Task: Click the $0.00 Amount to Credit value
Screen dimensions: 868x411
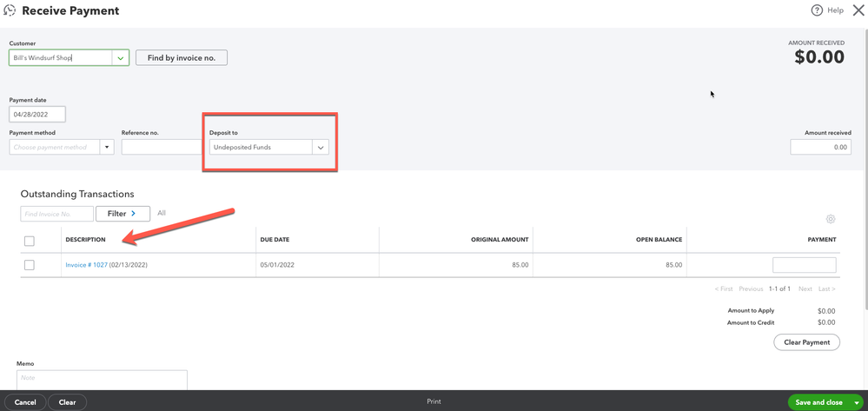Action: [826, 322]
